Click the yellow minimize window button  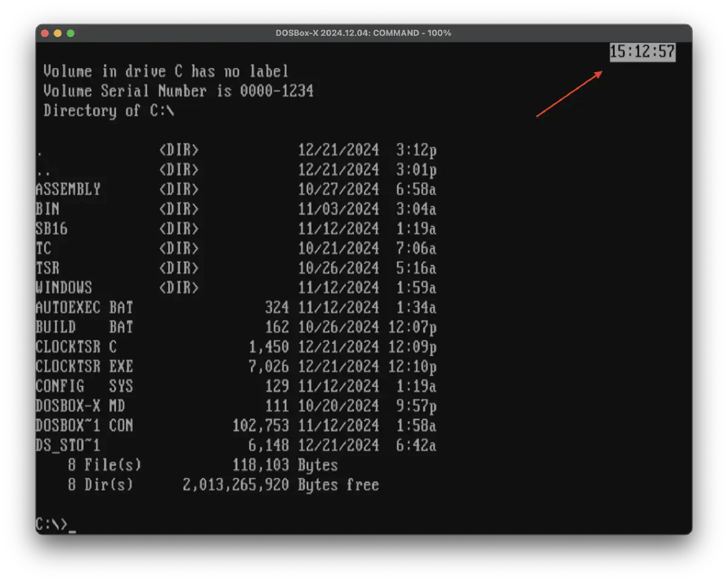coord(58,33)
